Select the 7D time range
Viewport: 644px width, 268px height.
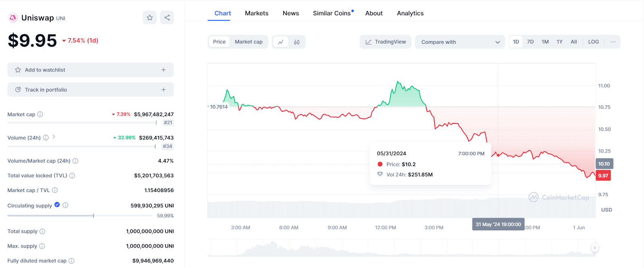click(530, 42)
